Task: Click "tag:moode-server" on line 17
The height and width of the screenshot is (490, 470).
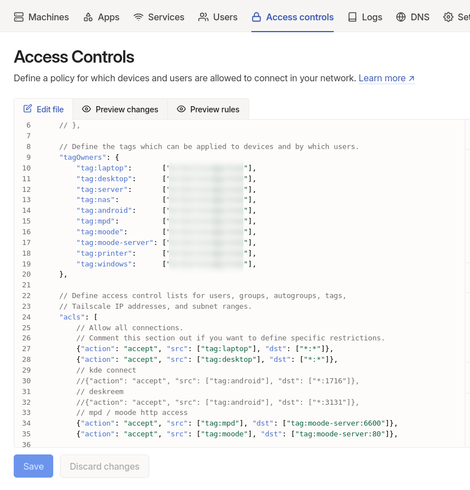Action: (115, 242)
